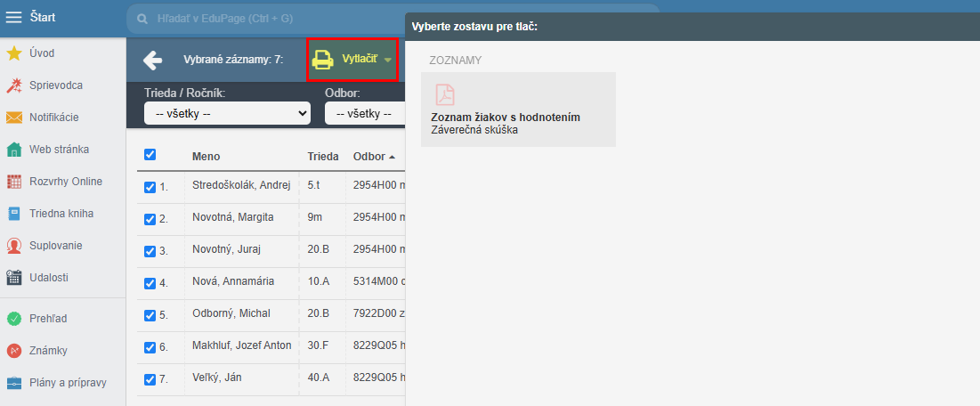Open the hamburger menu next to Štart
Screen dimensions: 980x406
13,18
